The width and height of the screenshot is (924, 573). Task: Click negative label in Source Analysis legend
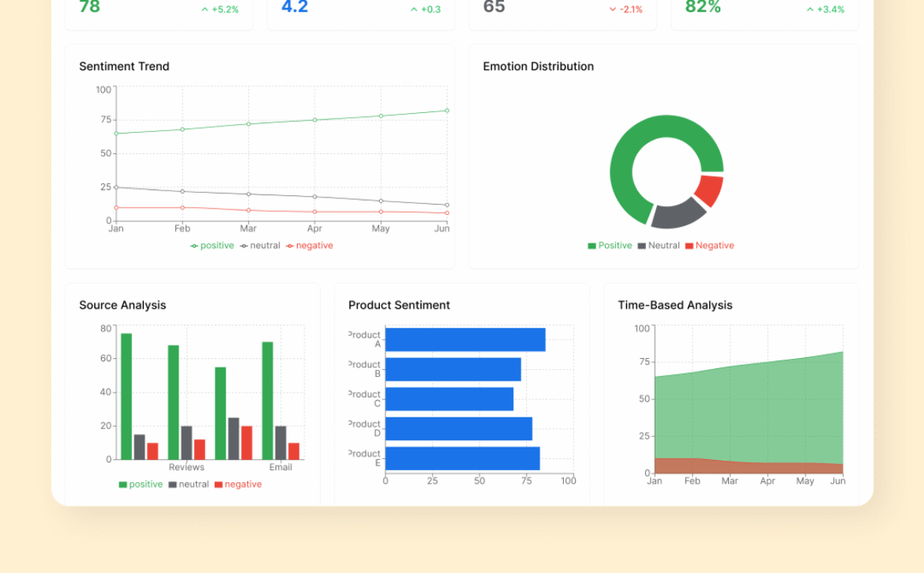click(x=242, y=484)
